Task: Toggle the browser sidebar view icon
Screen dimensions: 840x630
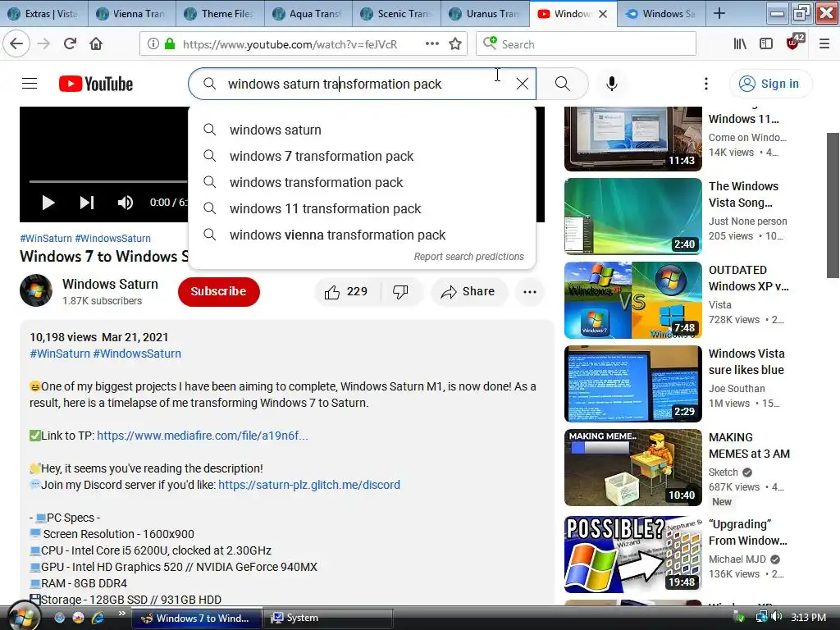Action: pyautogui.click(x=766, y=44)
